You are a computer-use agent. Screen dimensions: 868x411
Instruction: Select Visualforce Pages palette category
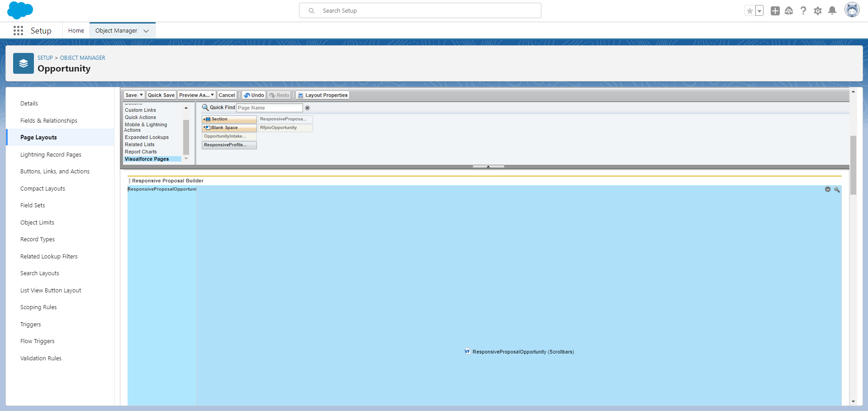click(152, 159)
